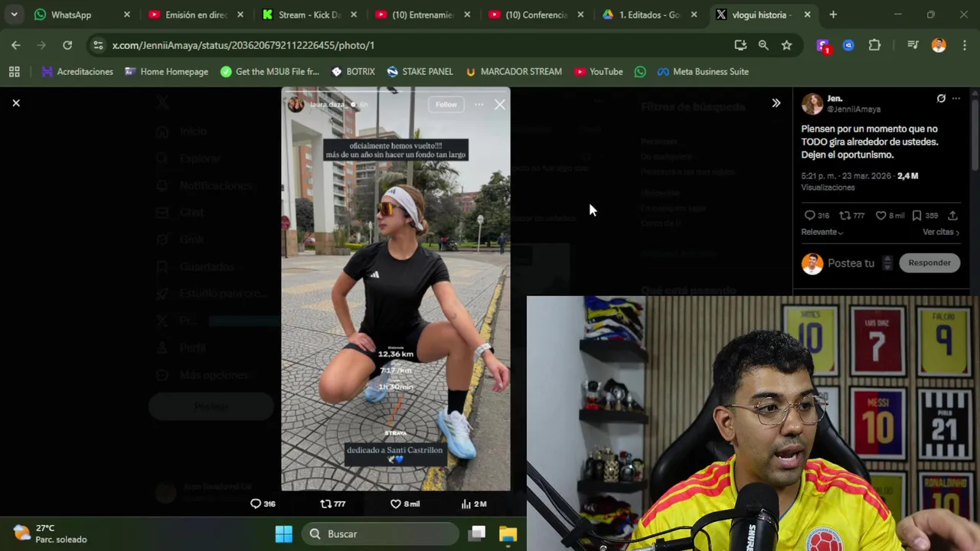Open the BOTRIX bookmark
Viewport: 980px width, 551px height.
[x=353, y=71]
